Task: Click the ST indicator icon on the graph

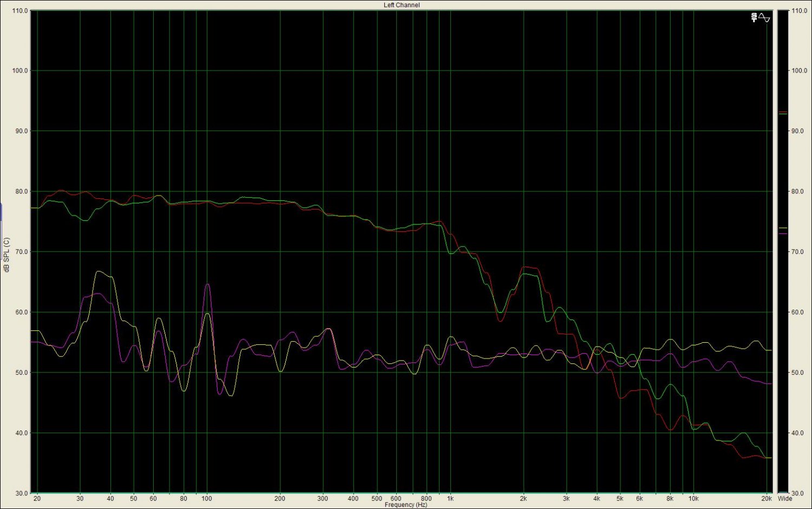Action: (754, 18)
